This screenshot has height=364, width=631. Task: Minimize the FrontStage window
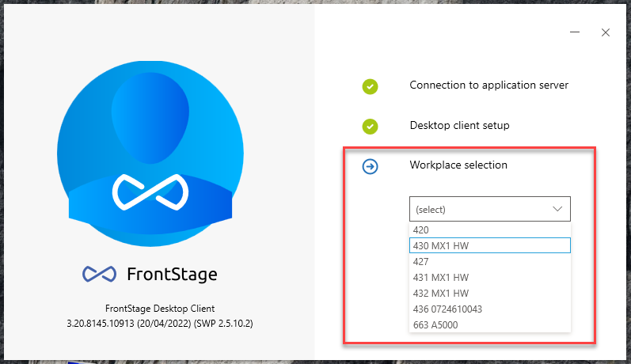coord(575,32)
